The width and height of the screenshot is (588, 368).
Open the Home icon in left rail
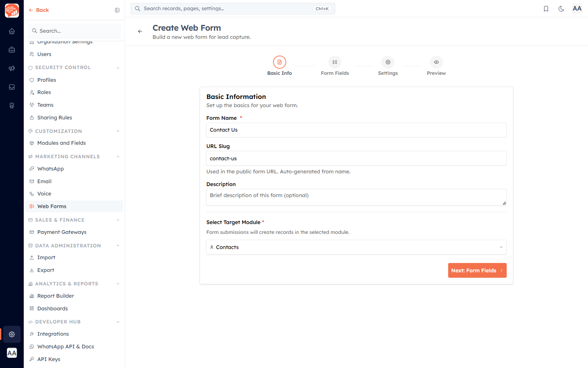12,31
